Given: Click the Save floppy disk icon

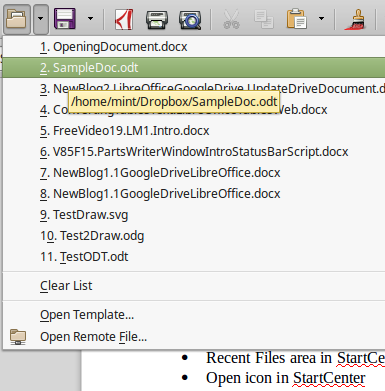Looking at the screenshot, I should pos(65,19).
